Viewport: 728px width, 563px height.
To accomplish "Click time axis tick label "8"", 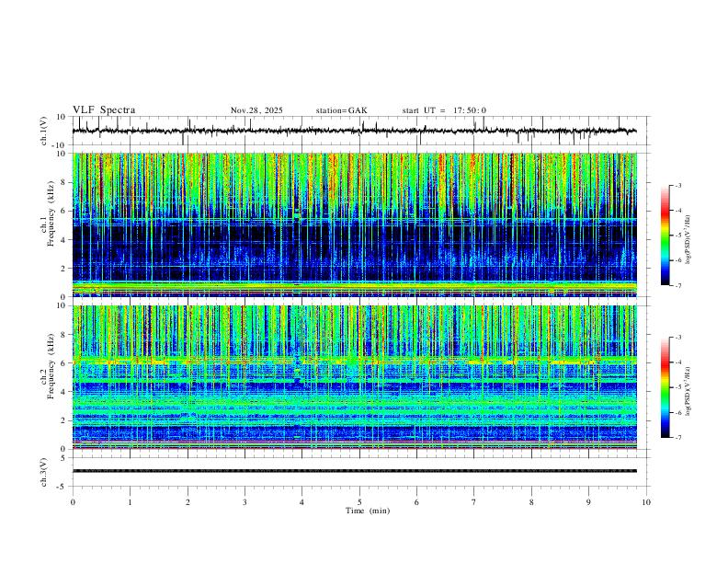I will click(x=531, y=502).
